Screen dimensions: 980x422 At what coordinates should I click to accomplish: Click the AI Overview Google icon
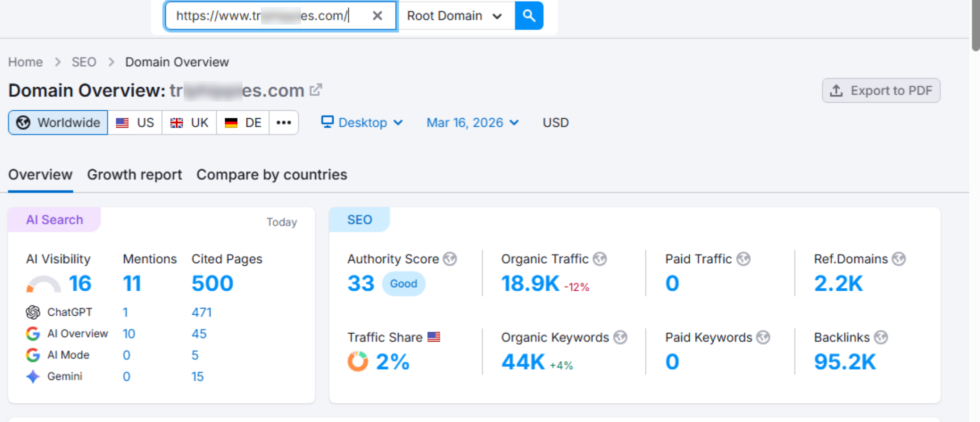(33, 334)
